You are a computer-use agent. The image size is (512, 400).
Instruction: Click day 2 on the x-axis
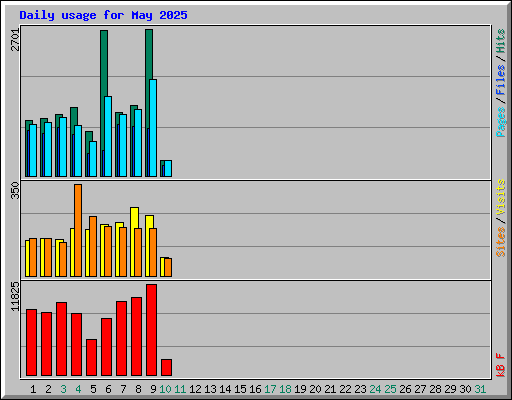coord(48,389)
